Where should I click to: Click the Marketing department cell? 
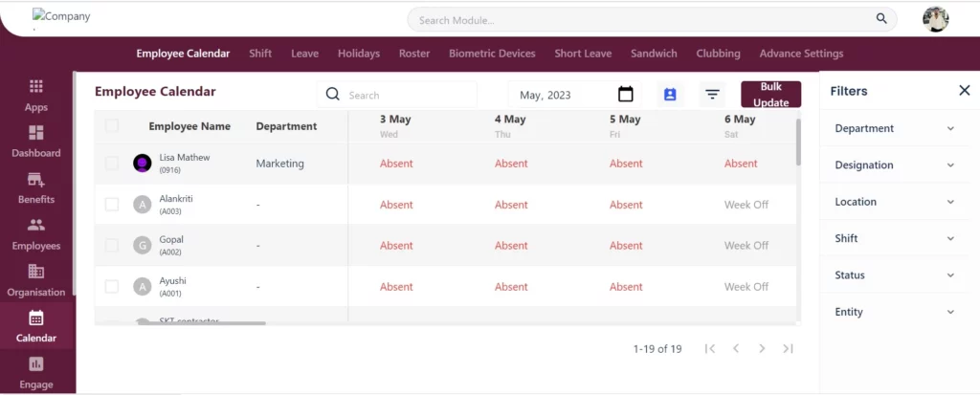(x=280, y=164)
